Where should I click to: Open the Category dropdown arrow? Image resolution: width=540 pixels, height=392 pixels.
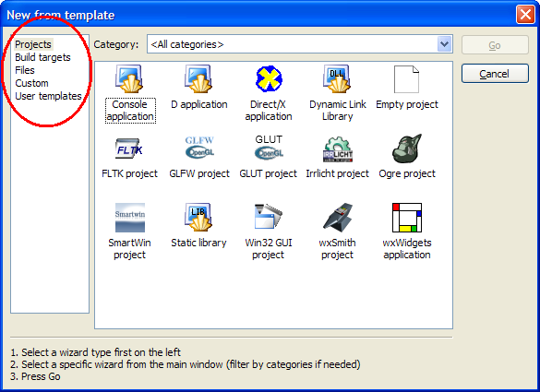tap(445, 44)
